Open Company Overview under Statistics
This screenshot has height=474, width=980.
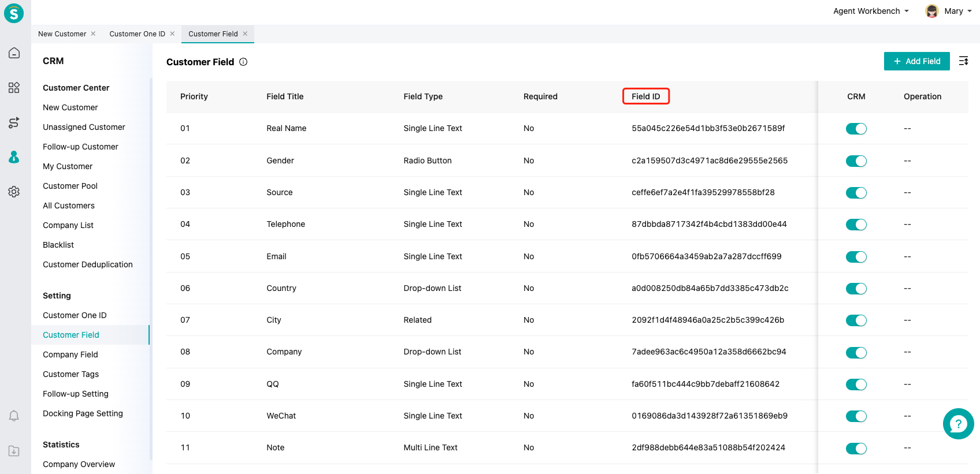pos(79,464)
